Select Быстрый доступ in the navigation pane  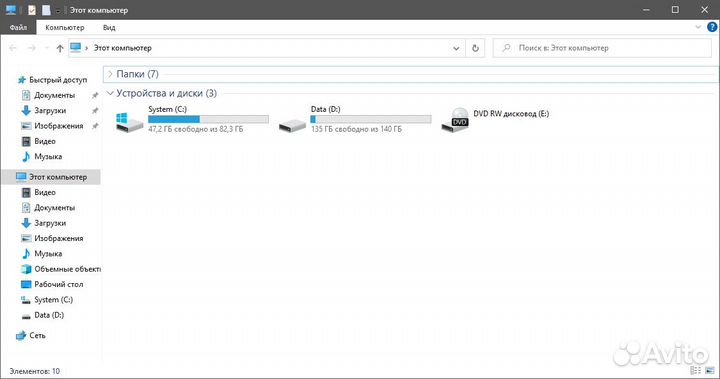[x=58, y=80]
